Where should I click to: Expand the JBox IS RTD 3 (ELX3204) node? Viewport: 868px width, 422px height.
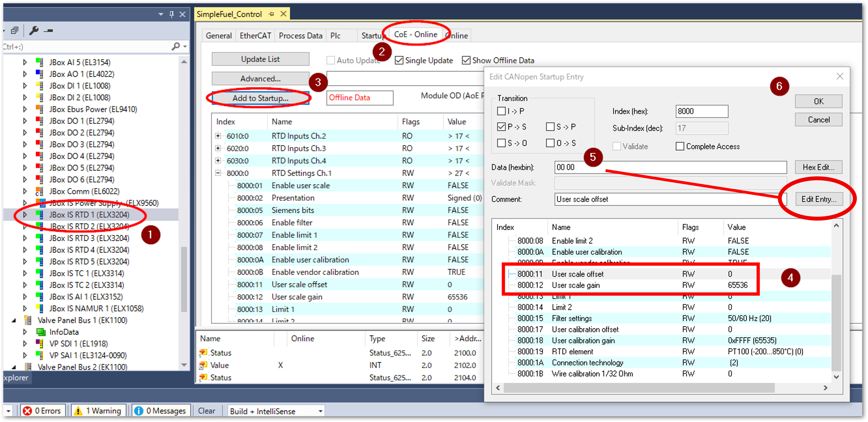coord(25,238)
